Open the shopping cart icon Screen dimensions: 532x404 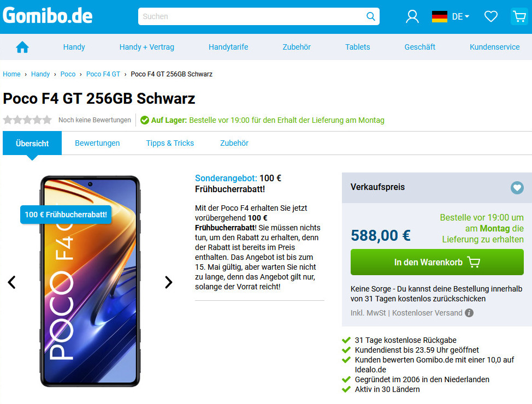click(519, 16)
